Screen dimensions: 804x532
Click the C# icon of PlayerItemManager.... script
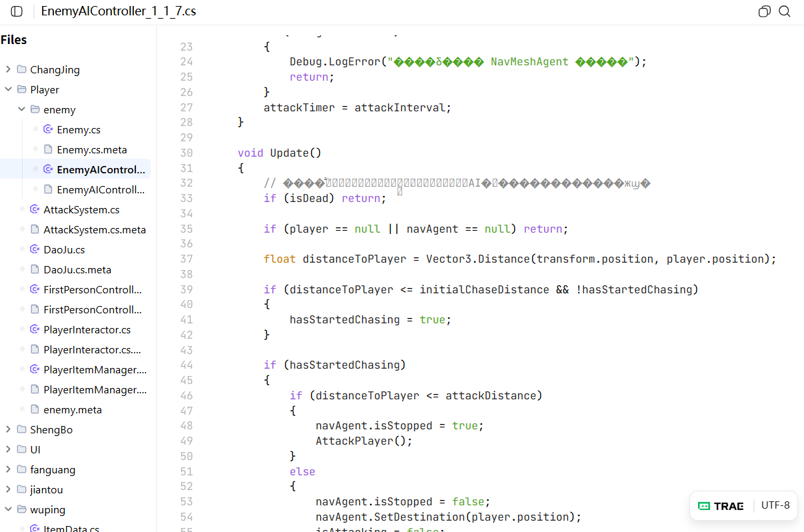pyautogui.click(x=35, y=369)
